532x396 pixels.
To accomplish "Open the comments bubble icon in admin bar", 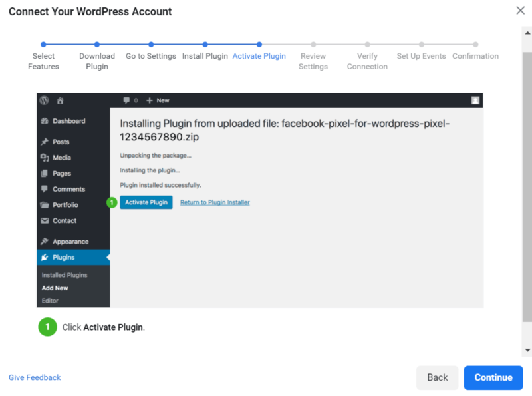I will [126, 100].
